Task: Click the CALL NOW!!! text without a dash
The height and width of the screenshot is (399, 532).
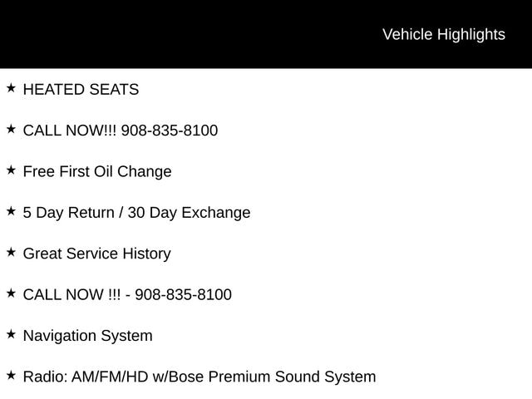Action: coord(70,131)
